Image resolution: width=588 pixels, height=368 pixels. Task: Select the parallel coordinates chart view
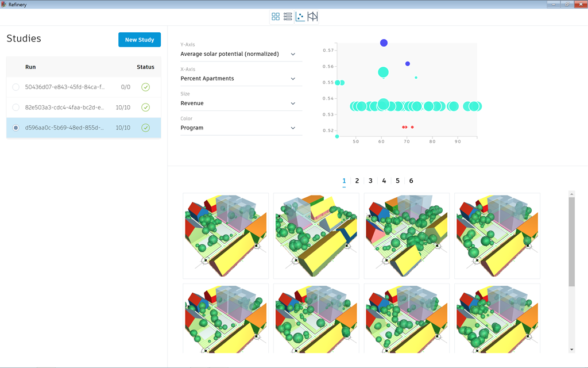[x=312, y=17]
